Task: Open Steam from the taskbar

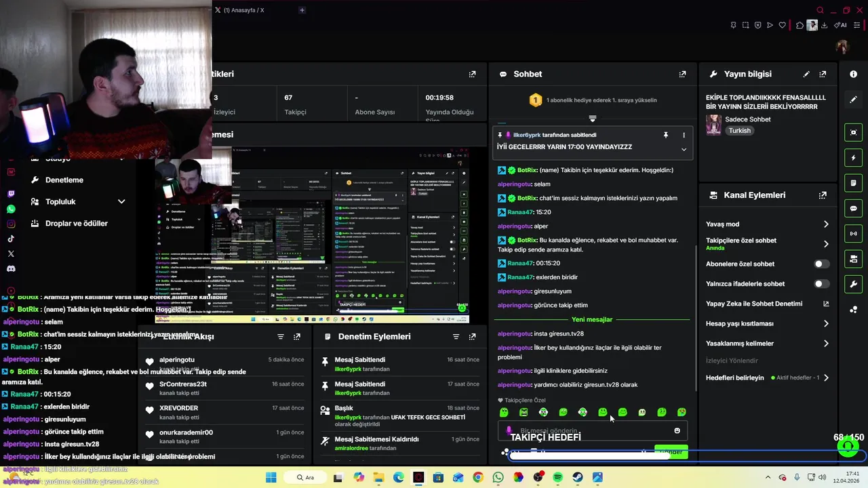Action: point(578,477)
